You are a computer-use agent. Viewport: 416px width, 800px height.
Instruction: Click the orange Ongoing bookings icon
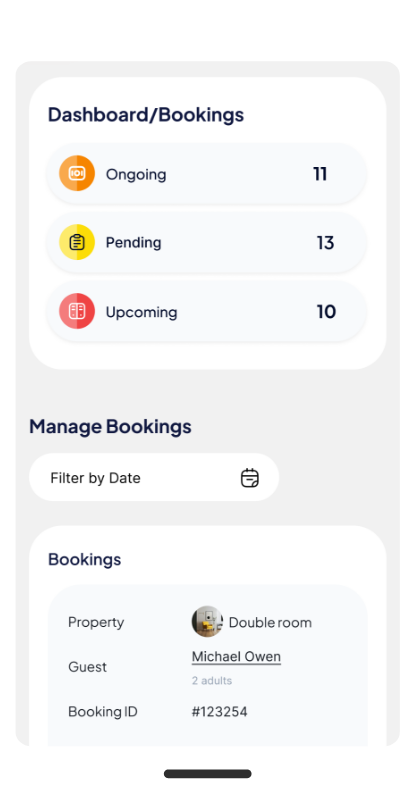coord(77,173)
